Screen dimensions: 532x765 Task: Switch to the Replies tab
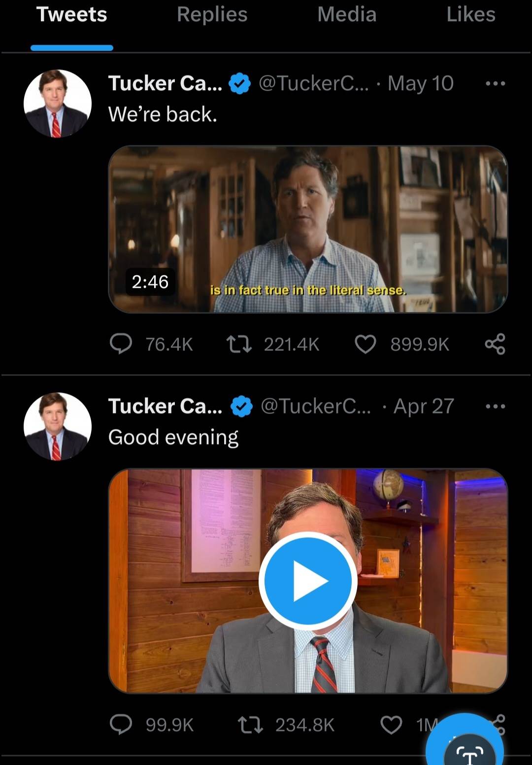pyautogui.click(x=212, y=15)
